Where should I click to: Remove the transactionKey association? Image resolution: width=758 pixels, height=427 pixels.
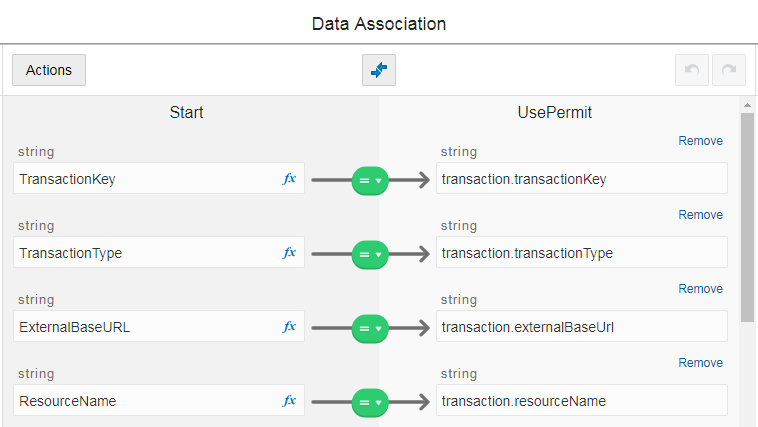click(x=700, y=141)
